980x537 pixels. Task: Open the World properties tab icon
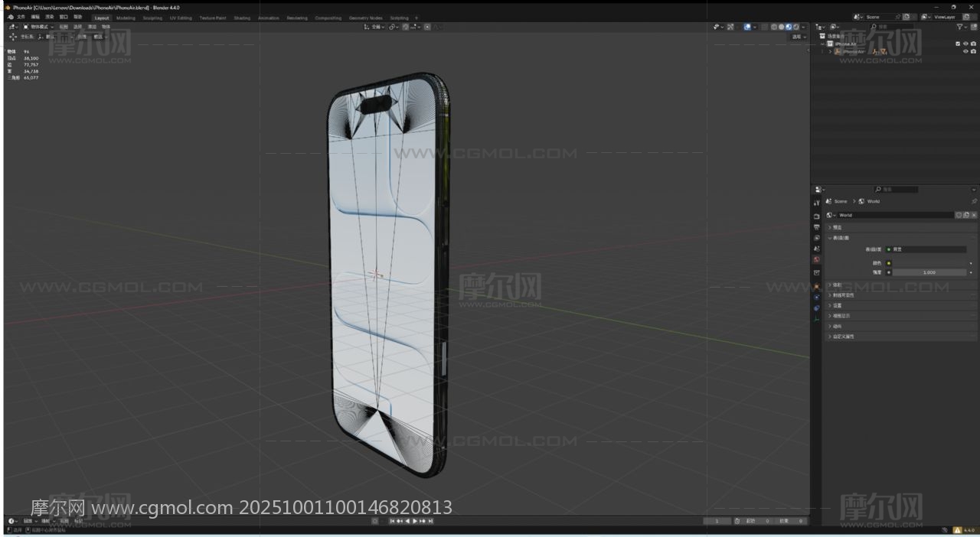(816, 259)
